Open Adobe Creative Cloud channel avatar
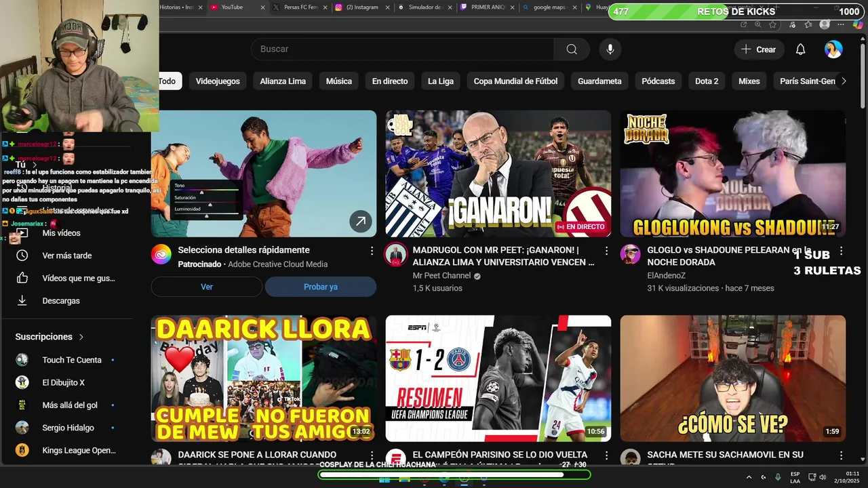The image size is (868, 488). tap(161, 255)
